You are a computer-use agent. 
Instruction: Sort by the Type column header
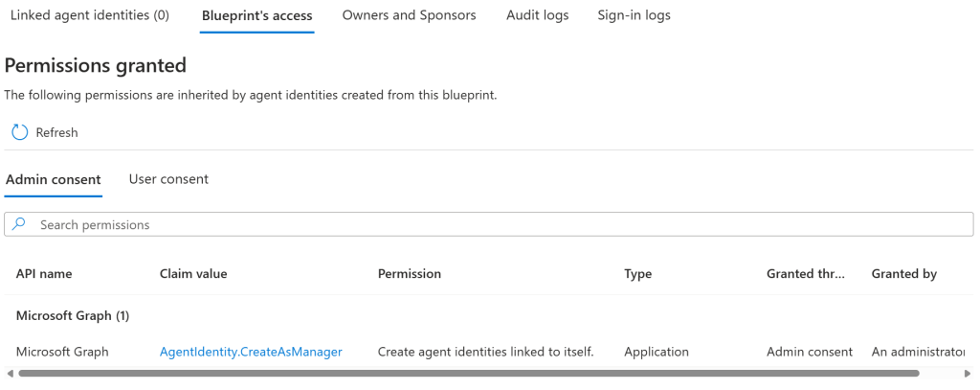pos(637,274)
